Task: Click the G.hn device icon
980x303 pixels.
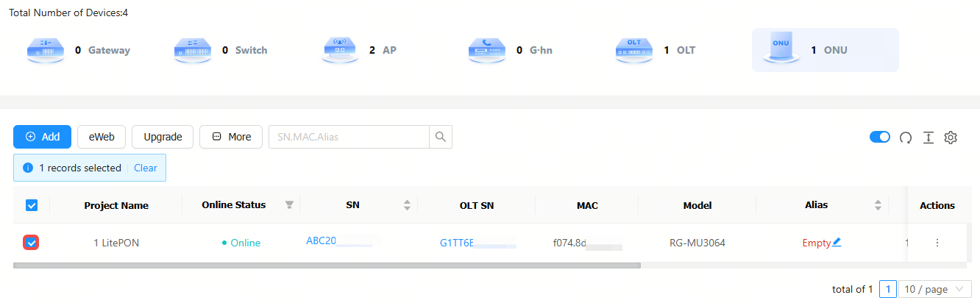Action: tap(486, 51)
